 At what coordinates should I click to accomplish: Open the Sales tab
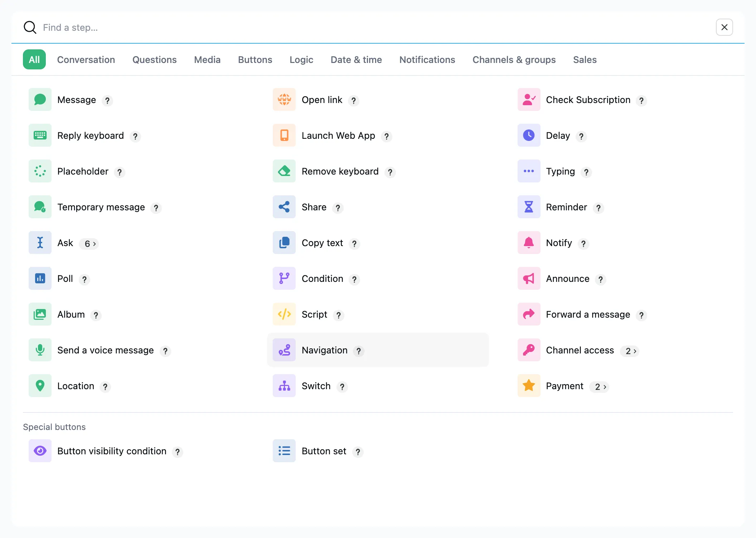coord(585,59)
